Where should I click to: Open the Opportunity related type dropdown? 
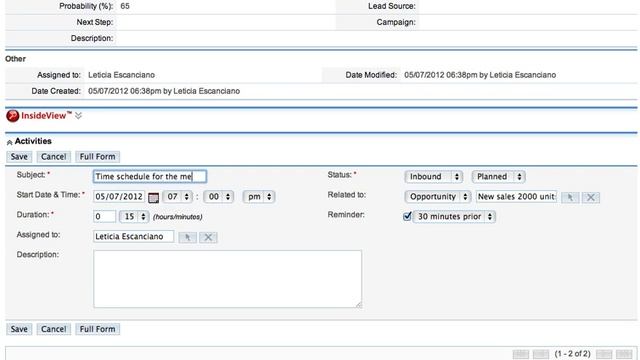(x=438, y=196)
